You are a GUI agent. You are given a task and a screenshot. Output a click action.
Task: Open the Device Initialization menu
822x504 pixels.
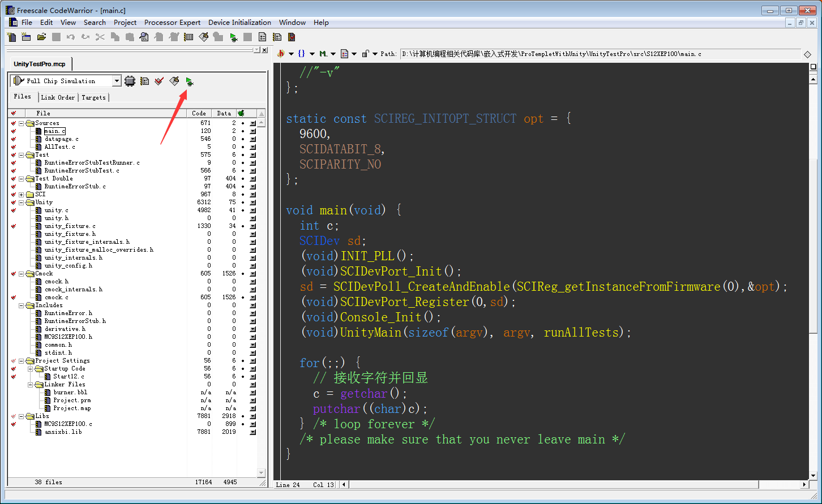(x=239, y=23)
